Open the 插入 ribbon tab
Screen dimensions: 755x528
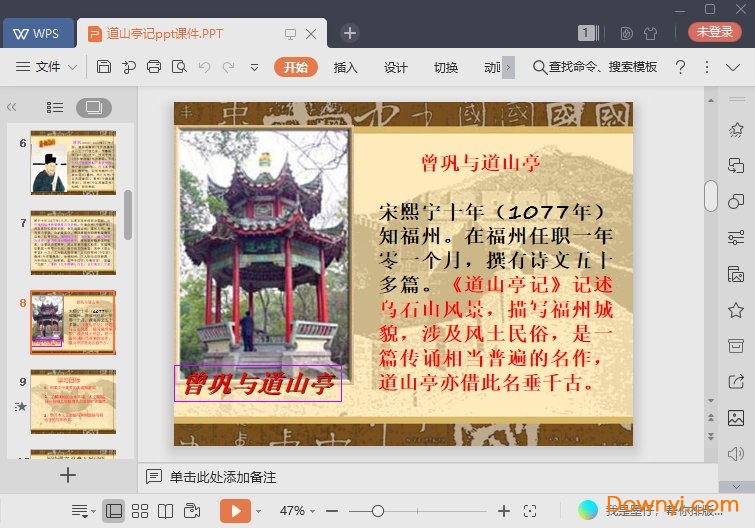pyautogui.click(x=345, y=67)
